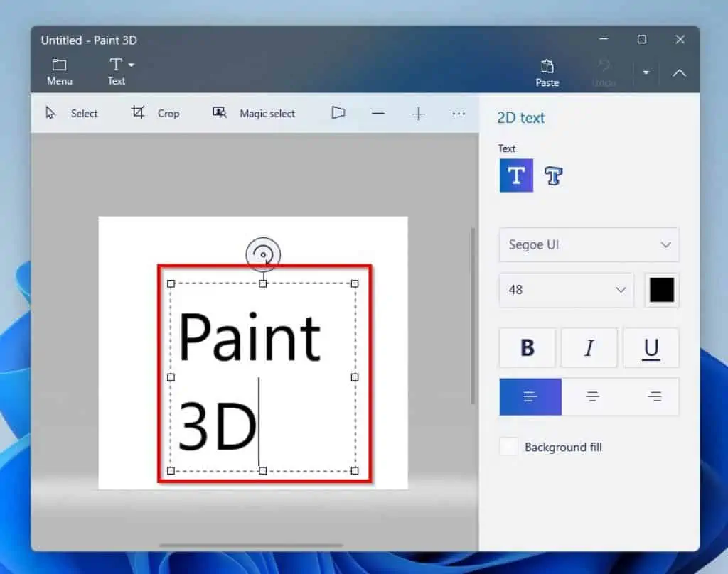Viewport: 728px width, 574px height.
Task: Click the rotate handle above the text box
Action: (x=263, y=254)
